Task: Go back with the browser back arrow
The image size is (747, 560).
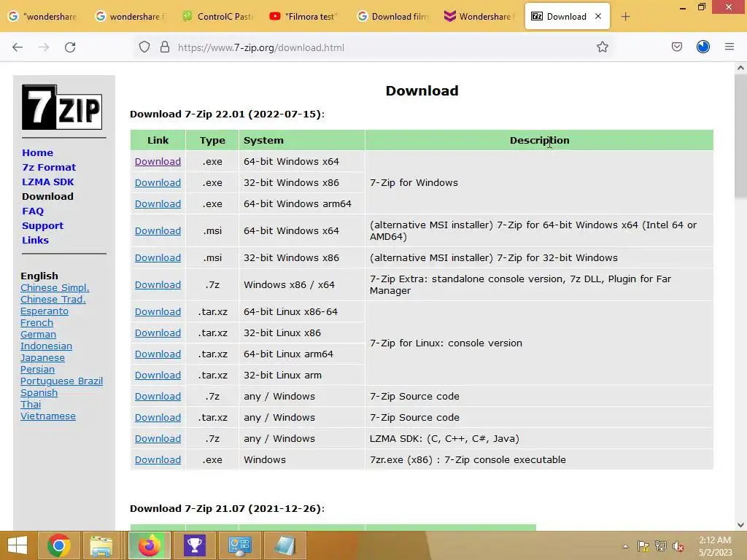Action: 18,47
